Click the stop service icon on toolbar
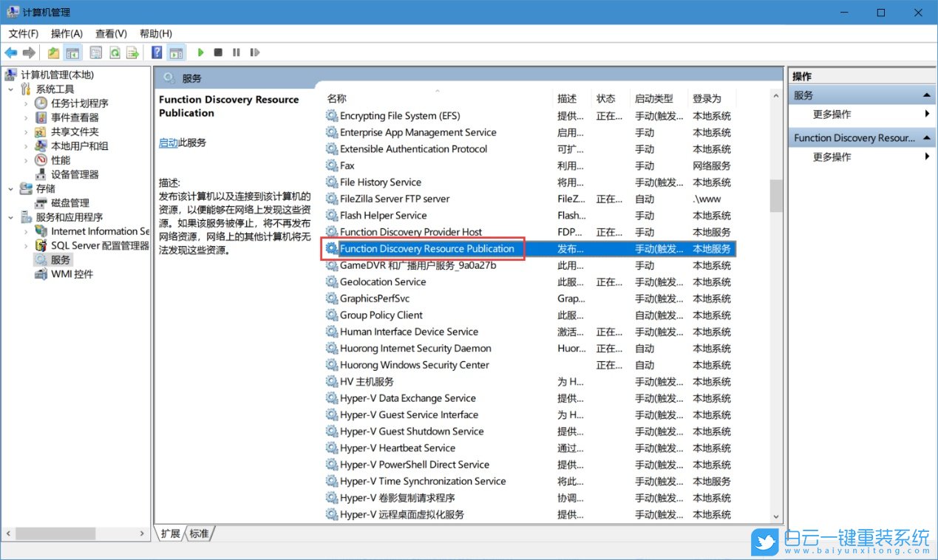The image size is (938, 560). click(x=217, y=52)
